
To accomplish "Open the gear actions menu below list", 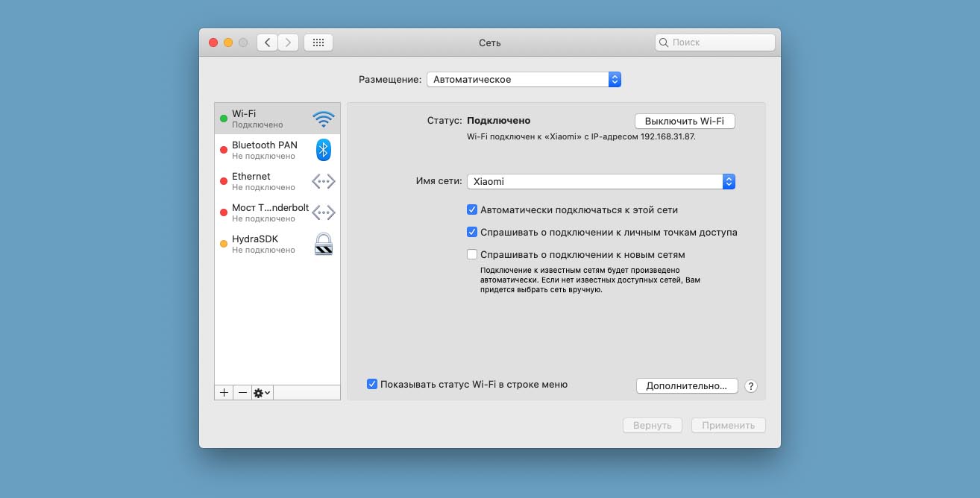I will 262,392.
